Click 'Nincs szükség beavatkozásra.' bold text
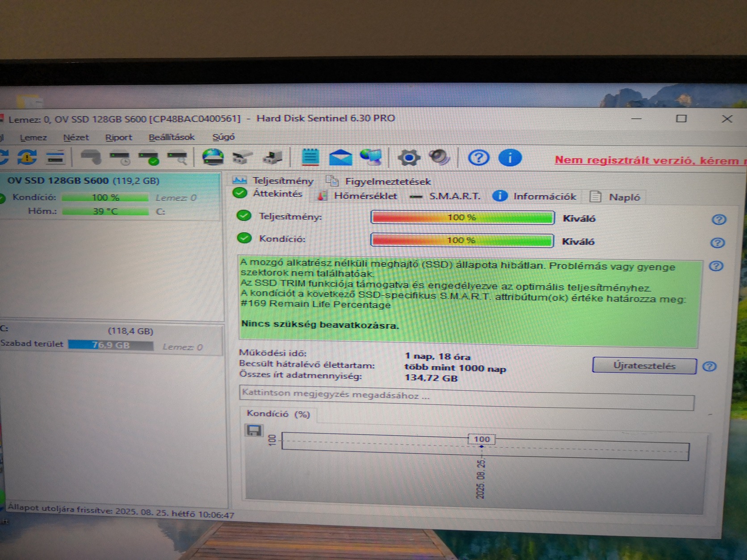 coord(320,325)
